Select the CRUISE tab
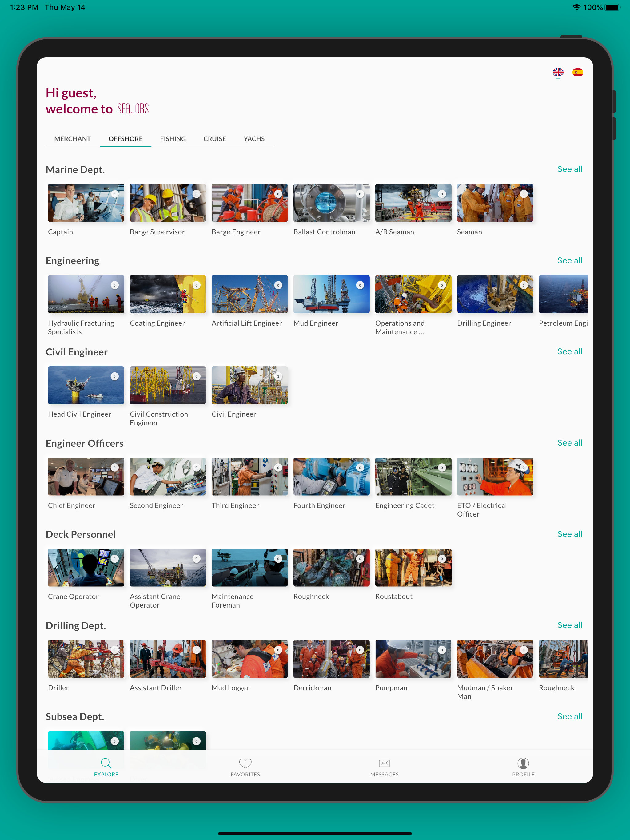 [x=215, y=139]
